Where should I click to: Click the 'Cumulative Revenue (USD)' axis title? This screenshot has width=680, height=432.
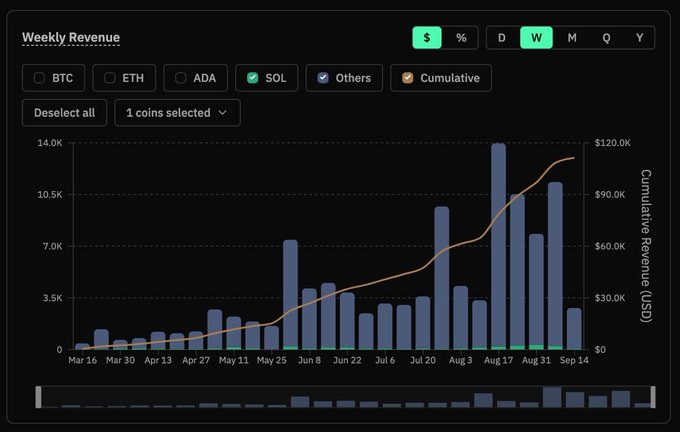[x=646, y=246]
